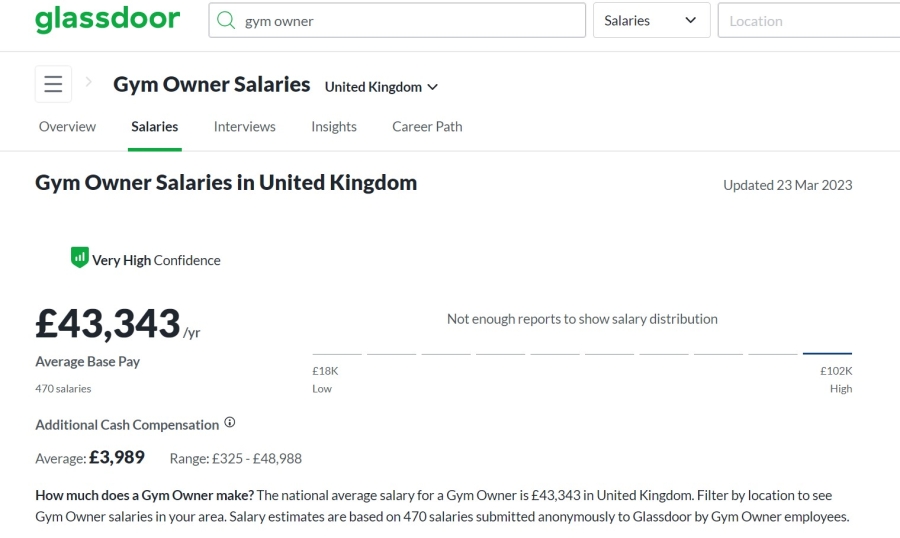Open the Interviews tab
This screenshot has height=538, width=900.
coord(245,126)
